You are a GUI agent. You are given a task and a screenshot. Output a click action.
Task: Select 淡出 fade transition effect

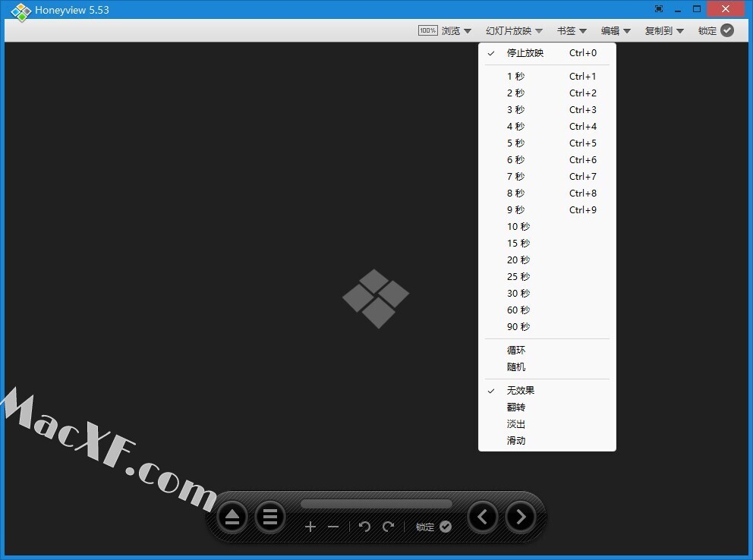click(547, 424)
